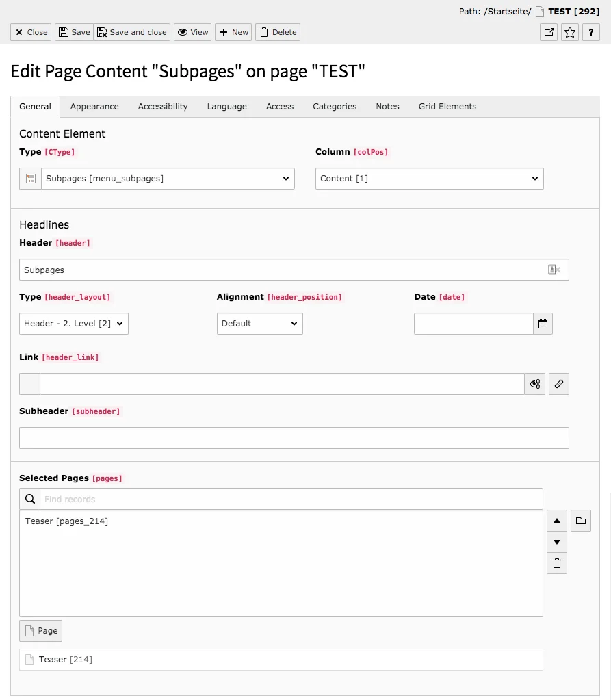611x700 pixels.
Task: Click the Save and close button
Action: point(131,32)
